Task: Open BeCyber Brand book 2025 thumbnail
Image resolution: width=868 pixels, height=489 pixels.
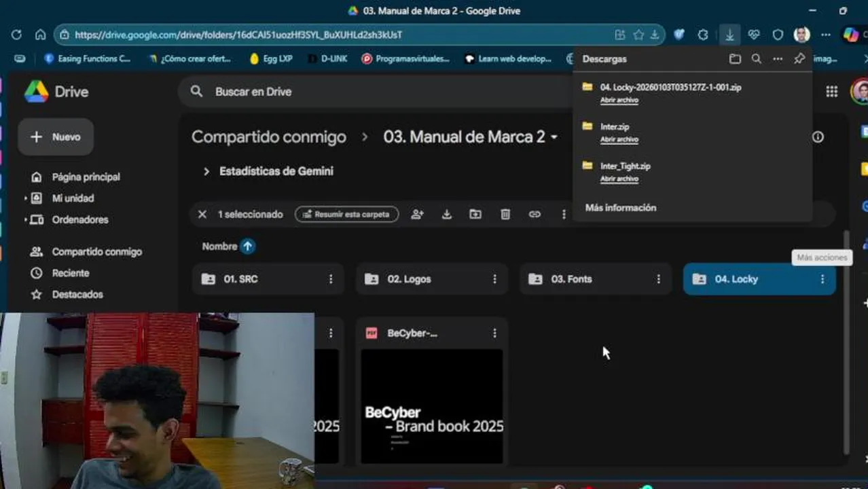Action: coord(432,406)
